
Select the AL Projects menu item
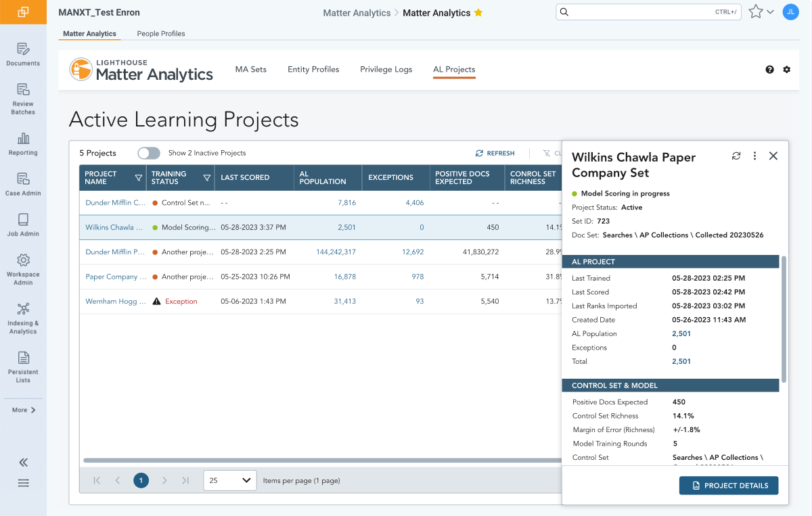(454, 69)
